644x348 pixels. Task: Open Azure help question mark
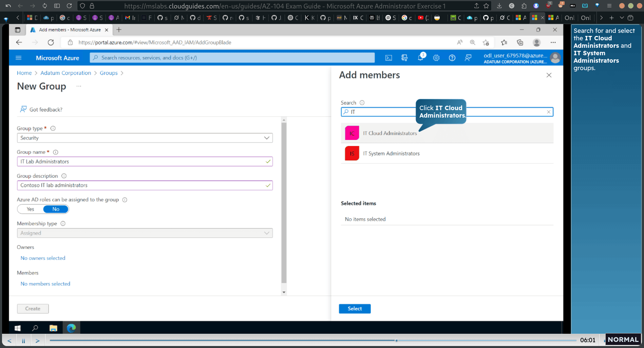tap(452, 58)
